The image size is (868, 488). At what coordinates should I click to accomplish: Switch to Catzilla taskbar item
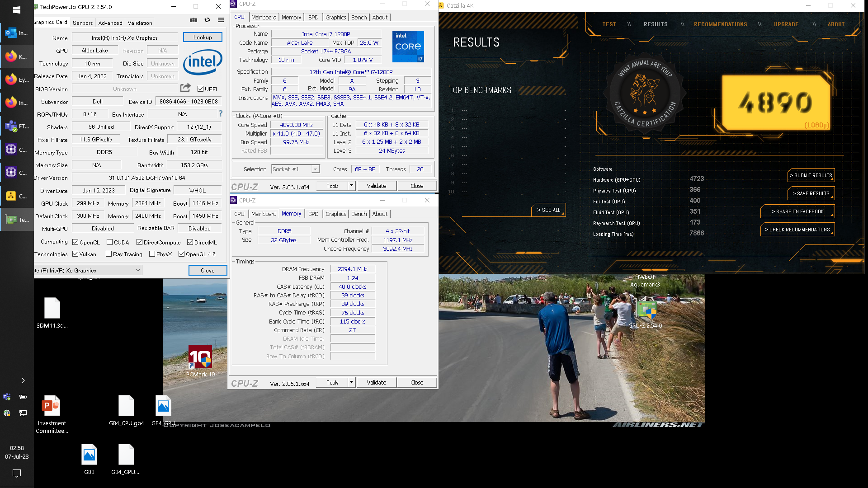pyautogui.click(x=17, y=196)
